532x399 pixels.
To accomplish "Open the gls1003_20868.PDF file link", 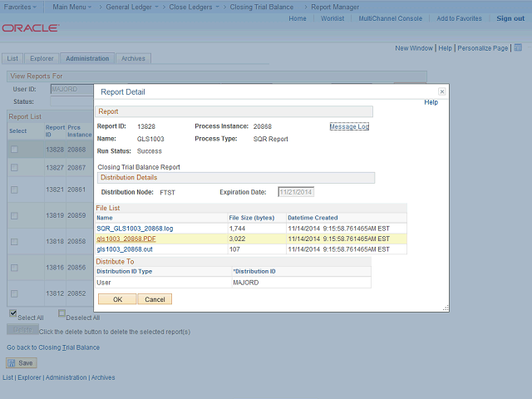I will pos(126,239).
